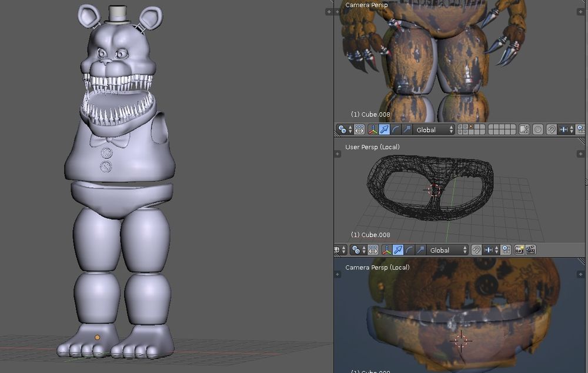This screenshot has height=373, width=588.
Task: Toggle 3D manipulator widget in top viewport header
Action: [x=373, y=129]
